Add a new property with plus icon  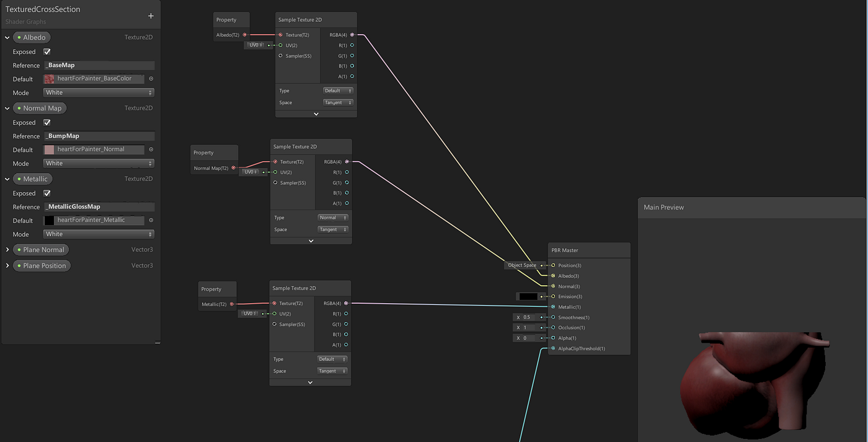point(151,16)
